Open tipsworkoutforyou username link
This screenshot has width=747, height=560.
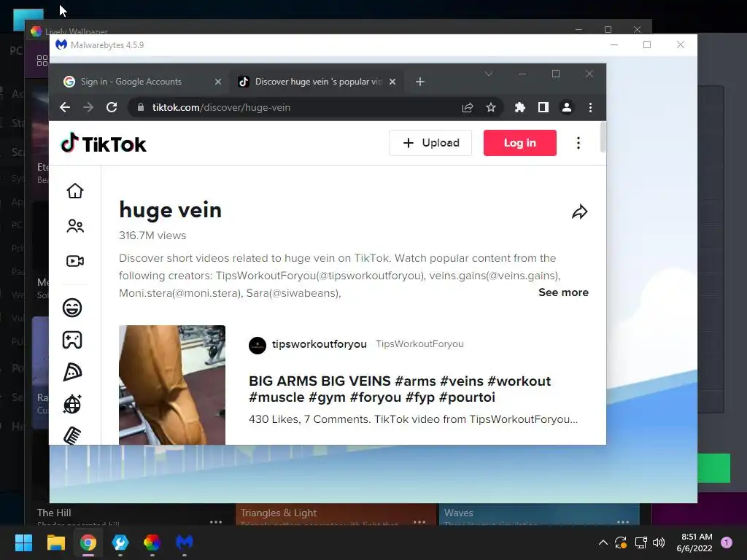[320, 344]
